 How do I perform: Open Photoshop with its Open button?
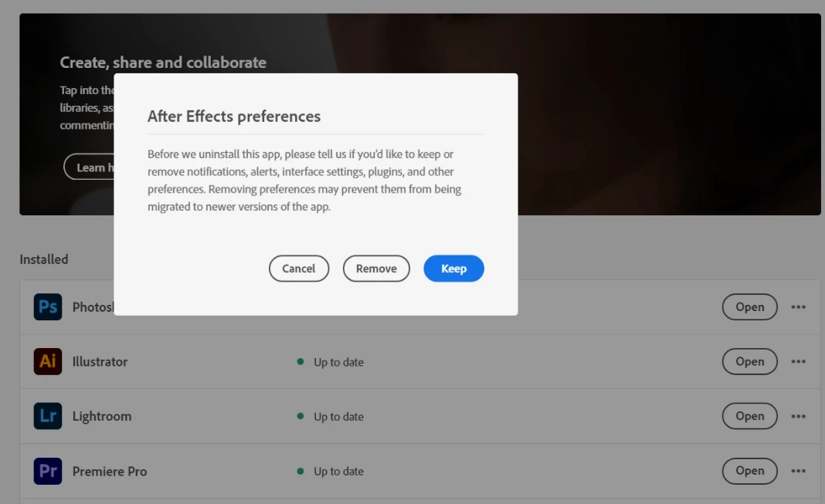(750, 307)
